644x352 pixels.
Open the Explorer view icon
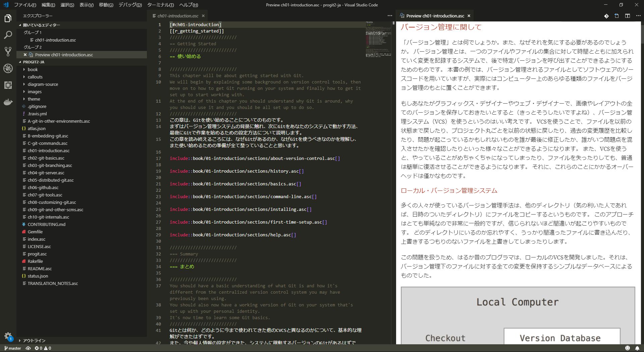[x=7, y=19]
